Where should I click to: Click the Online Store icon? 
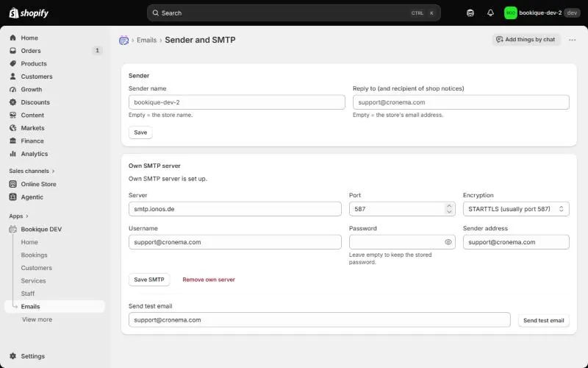12,184
